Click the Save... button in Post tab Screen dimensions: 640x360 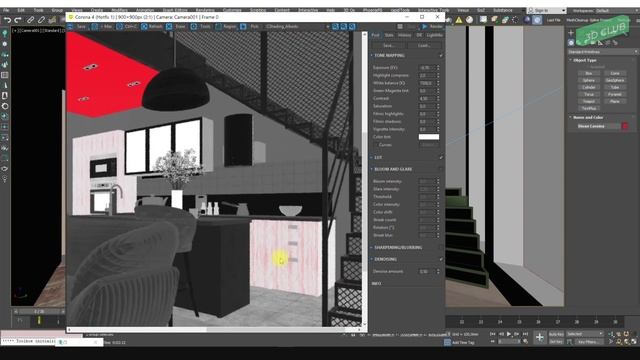[388, 46]
